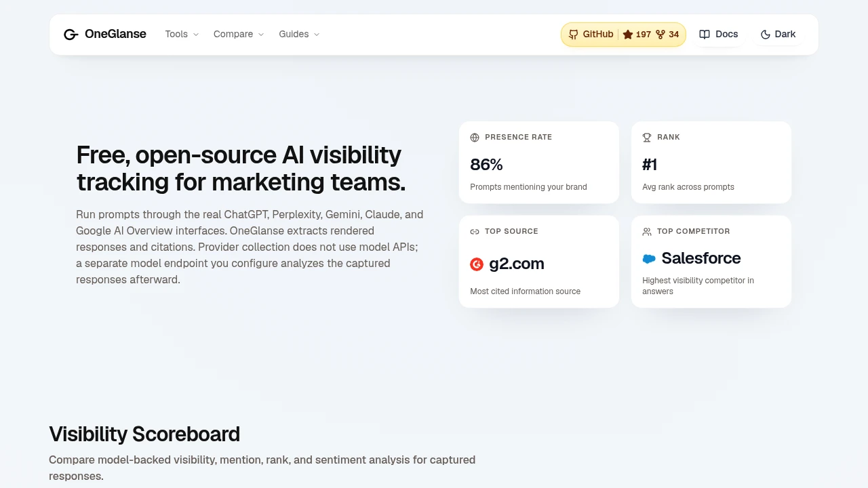Click the 86% presence rate value
868x488 pixels.
[486, 165]
